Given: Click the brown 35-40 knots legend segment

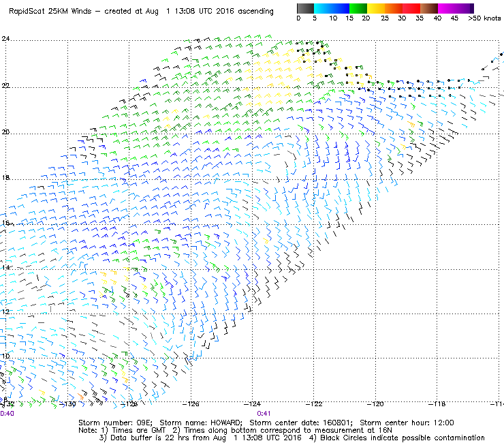Looking at the screenshot, I should pos(429,8).
